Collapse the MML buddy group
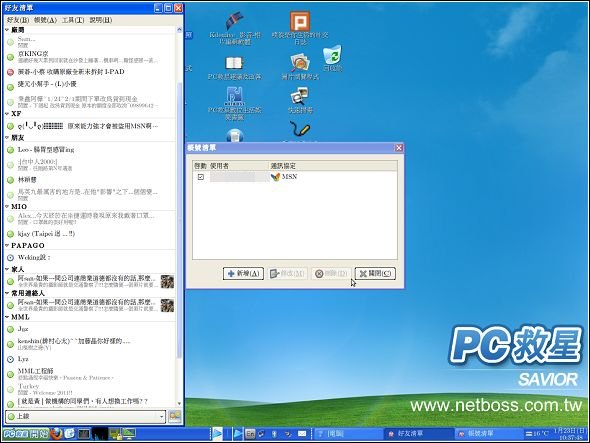 pyautogui.click(x=8, y=317)
